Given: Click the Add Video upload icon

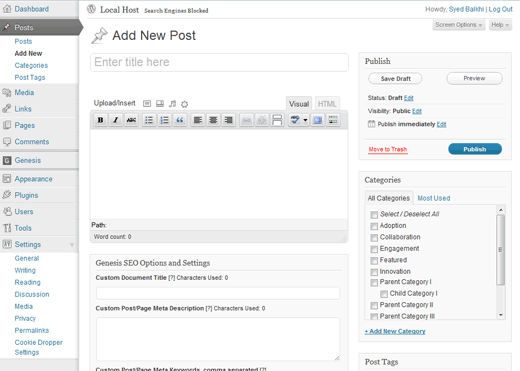Looking at the screenshot, I should click(x=160, y=104).
